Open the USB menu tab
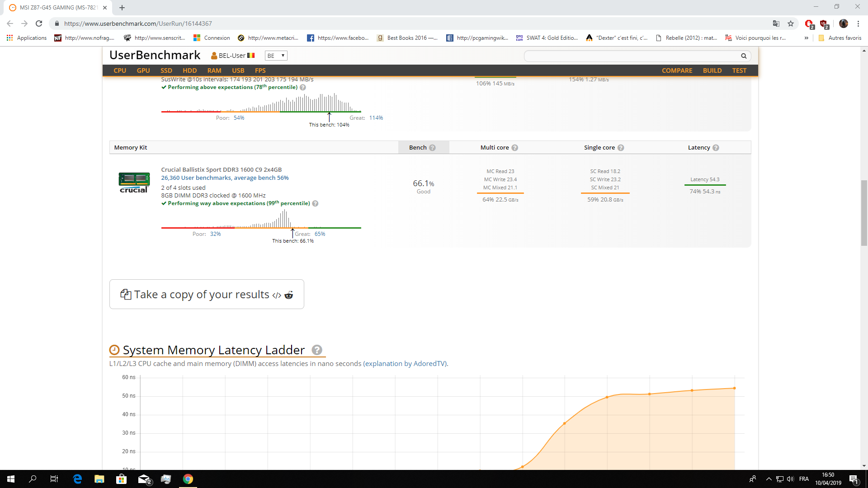Viewport: 868px width, 488px height. click(238, 70)
